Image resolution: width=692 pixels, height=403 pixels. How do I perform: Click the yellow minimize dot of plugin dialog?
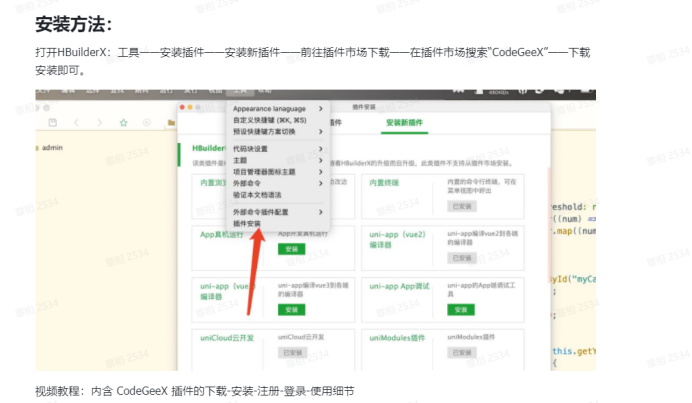coord(190,107)
